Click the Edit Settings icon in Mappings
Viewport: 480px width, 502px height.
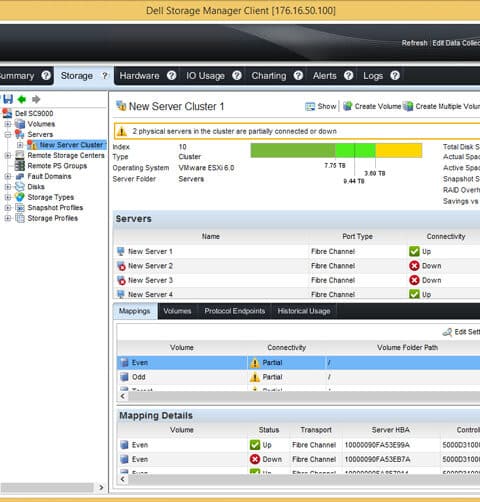(447, 332)
